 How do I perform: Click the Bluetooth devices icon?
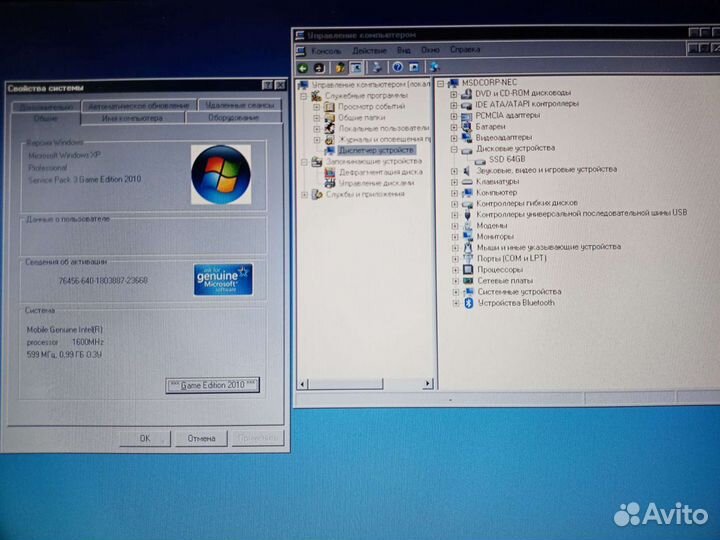(468, 302)
